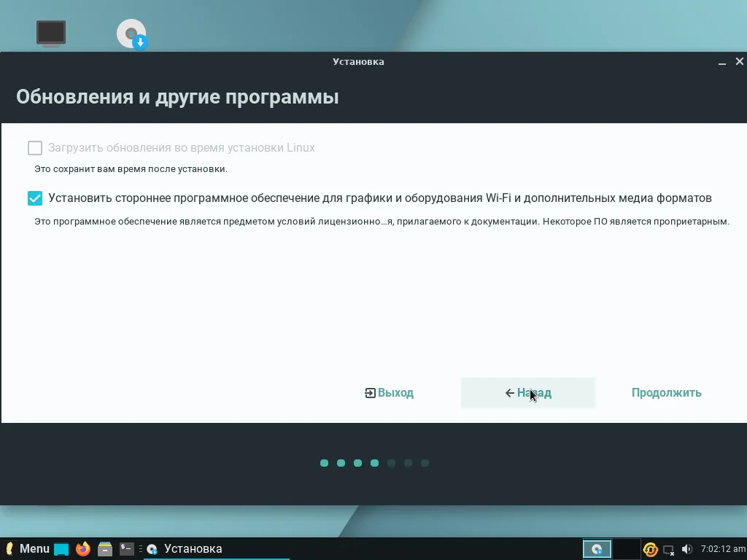Enable downloading updates during Linux installation
The width and height of the screenshot is (747, 560).
click(x=34, y=147)
